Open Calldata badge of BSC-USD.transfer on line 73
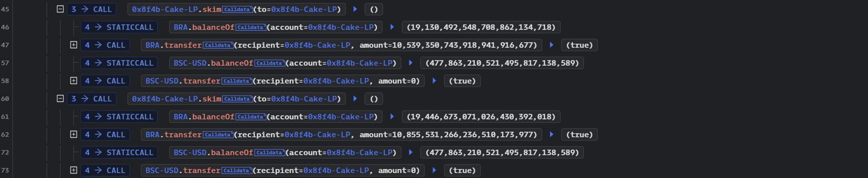The width and height of the screenshot is (868, 178). pyautogui.click(x=237, y=170)
